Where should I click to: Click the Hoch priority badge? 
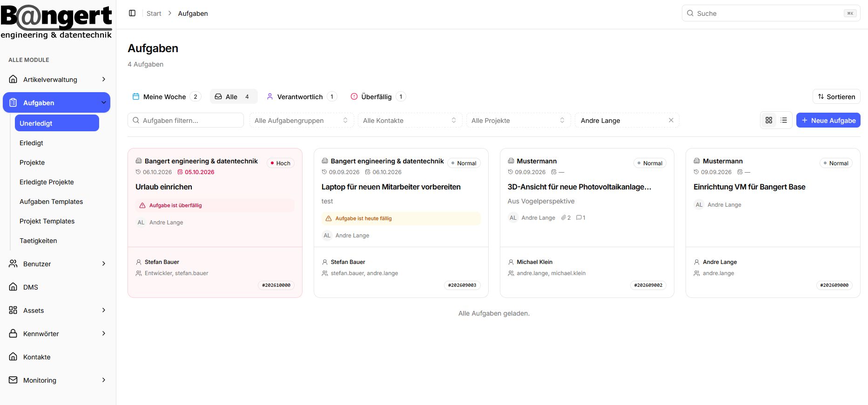pos(280,163)
